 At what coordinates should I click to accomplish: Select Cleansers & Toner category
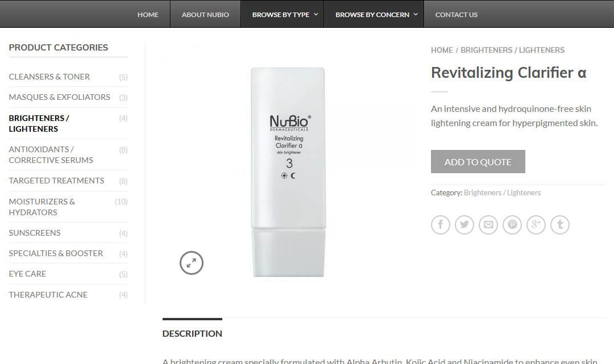point(49,77)
